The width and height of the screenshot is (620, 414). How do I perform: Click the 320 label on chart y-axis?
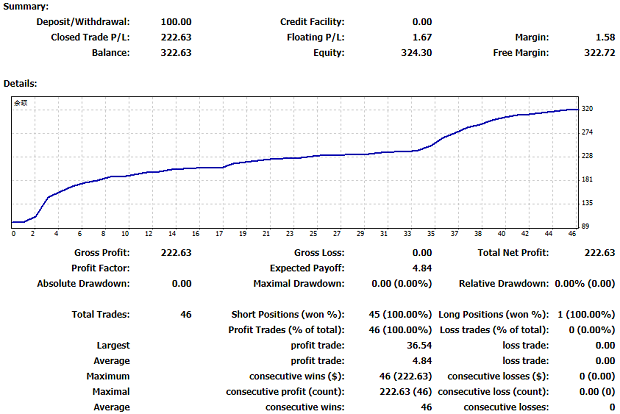[x=588, y=109]
